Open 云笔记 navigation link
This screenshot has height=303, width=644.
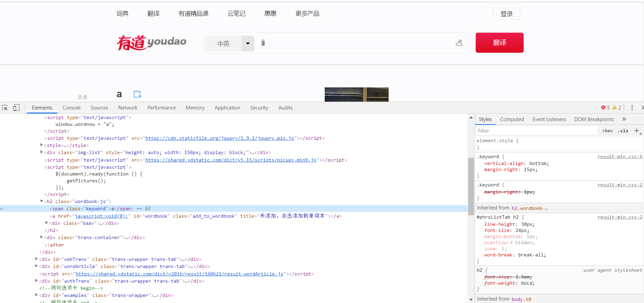(x=236, y=14)
